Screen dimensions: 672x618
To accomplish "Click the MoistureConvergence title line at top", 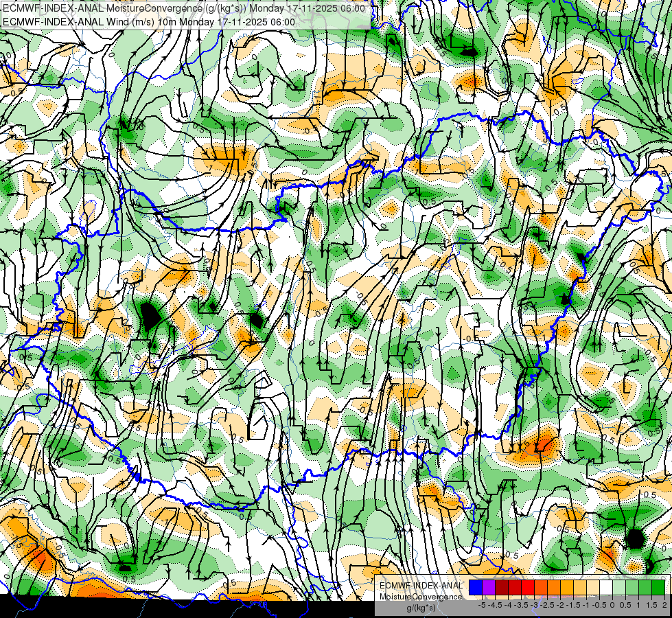I will [184, 8].
